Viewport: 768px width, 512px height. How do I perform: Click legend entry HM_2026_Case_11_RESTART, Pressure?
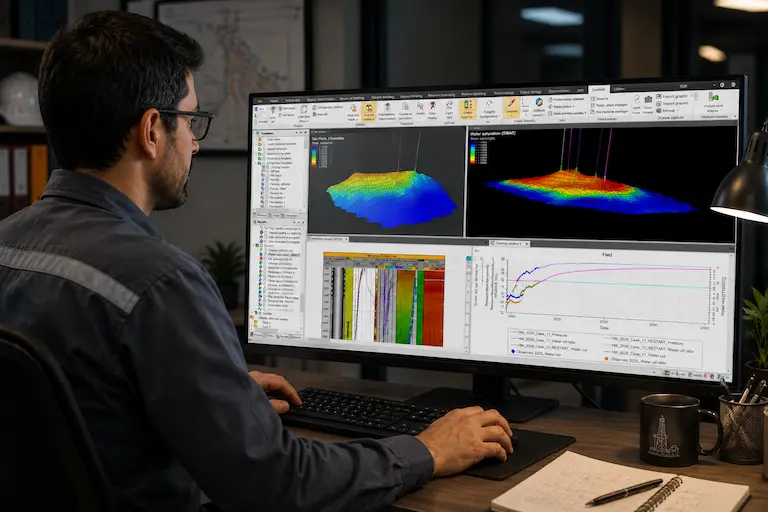click(x=643, y=343)
